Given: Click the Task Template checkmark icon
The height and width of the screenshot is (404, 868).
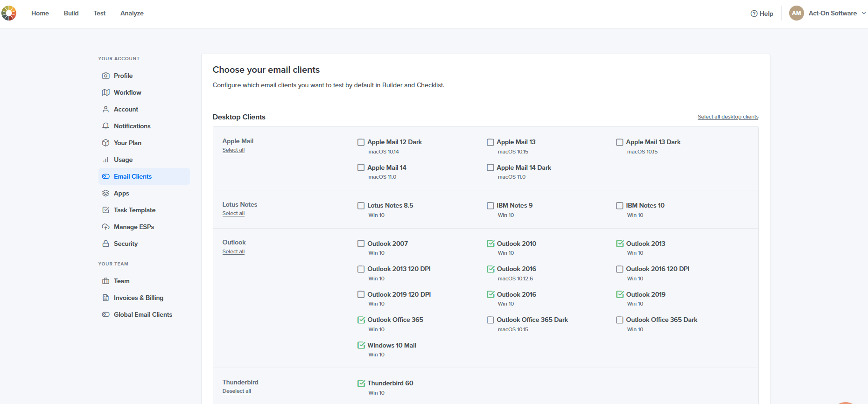Looking at the screenshot, I should [106, 210].
